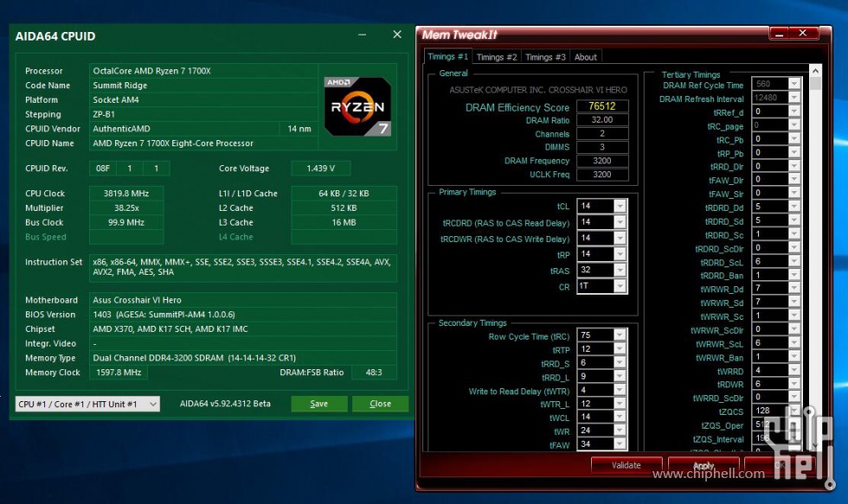This screenshot has height=504, width=848.
Task: Click the scroll-up arrow in Mem TweakIt
Action: [815, 71]
